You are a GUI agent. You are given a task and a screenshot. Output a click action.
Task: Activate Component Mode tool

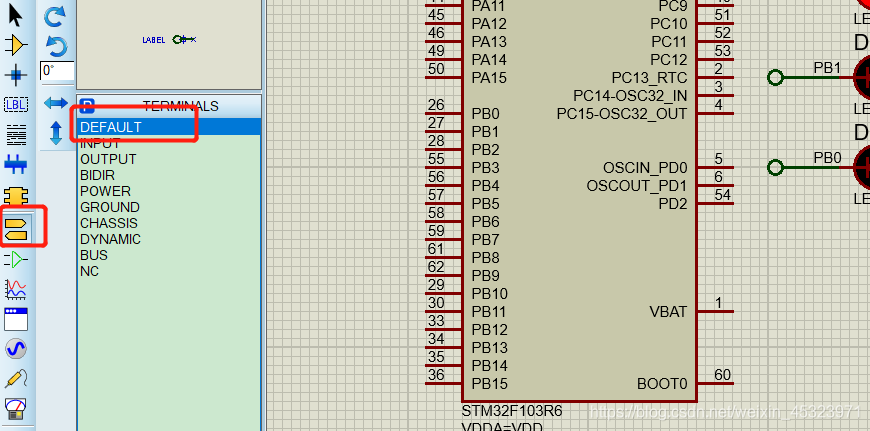(16, 45)
